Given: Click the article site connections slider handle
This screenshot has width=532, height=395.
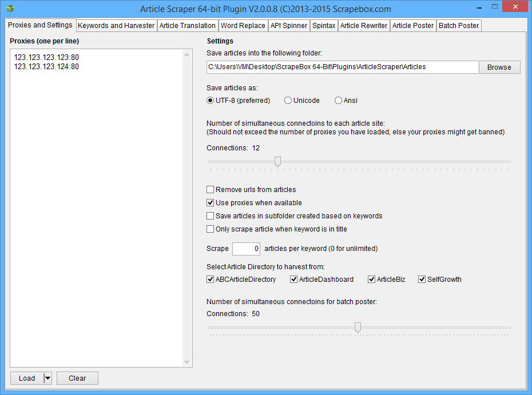Looking at the screenshot, I should 277,162.
